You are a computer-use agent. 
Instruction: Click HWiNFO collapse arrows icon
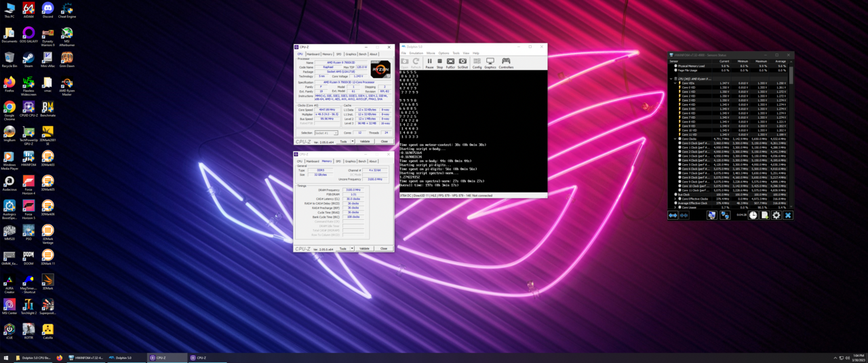coord(684,215)
